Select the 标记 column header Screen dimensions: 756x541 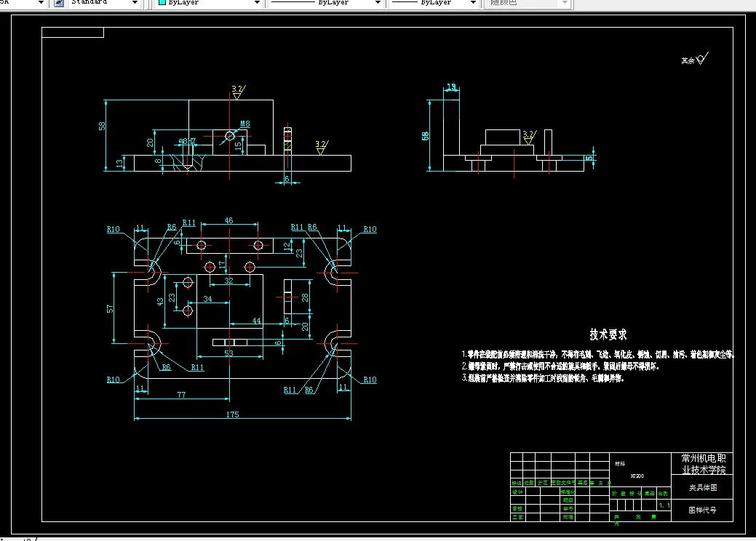tap(517, 483)
